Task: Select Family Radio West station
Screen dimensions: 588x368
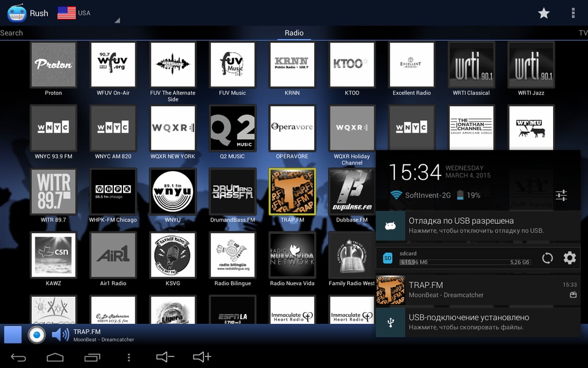Action: (352, 255)
